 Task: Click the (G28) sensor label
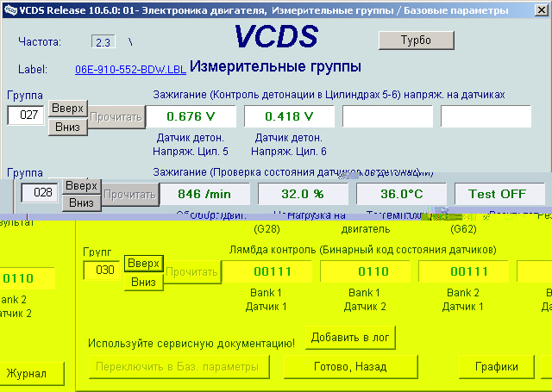(x=267, y=229)
